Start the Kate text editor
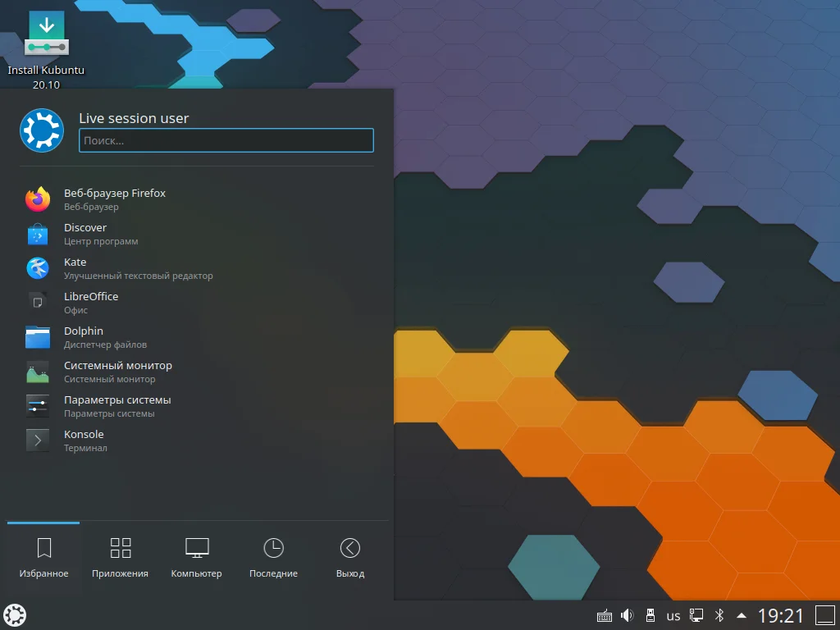Viewport: 840px width, 630px height. pyautogui.click(x=75, y=268)
